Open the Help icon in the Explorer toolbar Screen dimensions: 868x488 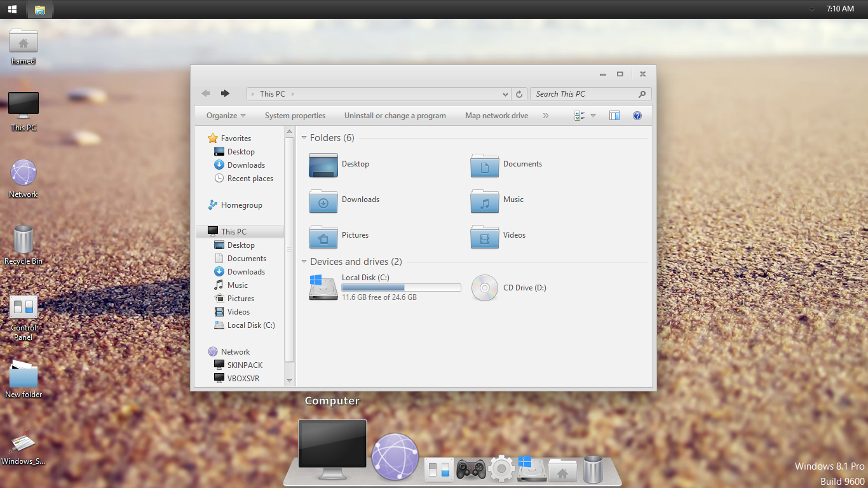pyautogui.click(x=637, y=116)
